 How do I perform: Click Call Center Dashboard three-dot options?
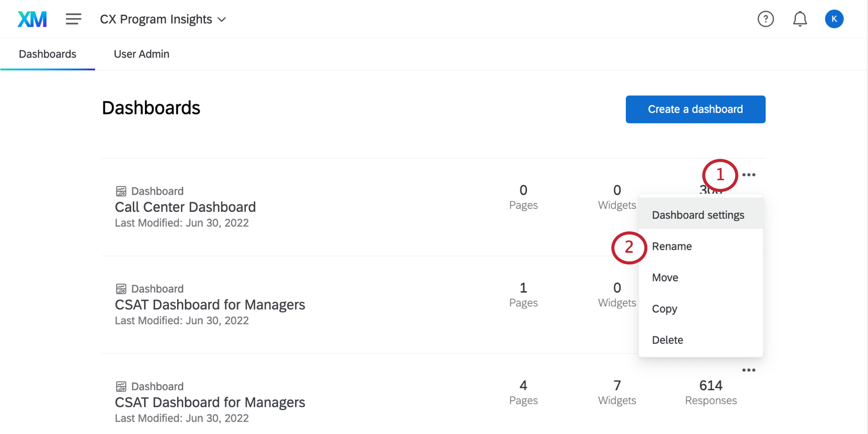coord(749,175)
